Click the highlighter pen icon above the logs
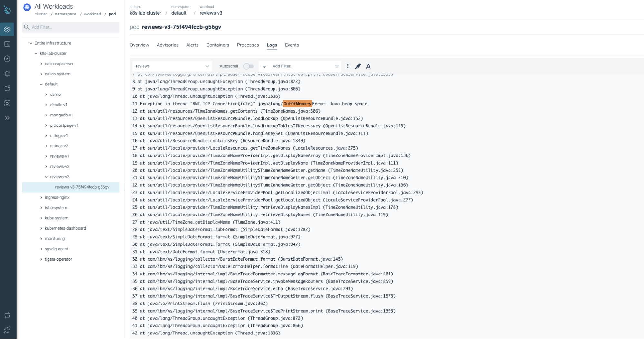The width and height of the screenshot is (644, 339). click(x=358, y=66)
